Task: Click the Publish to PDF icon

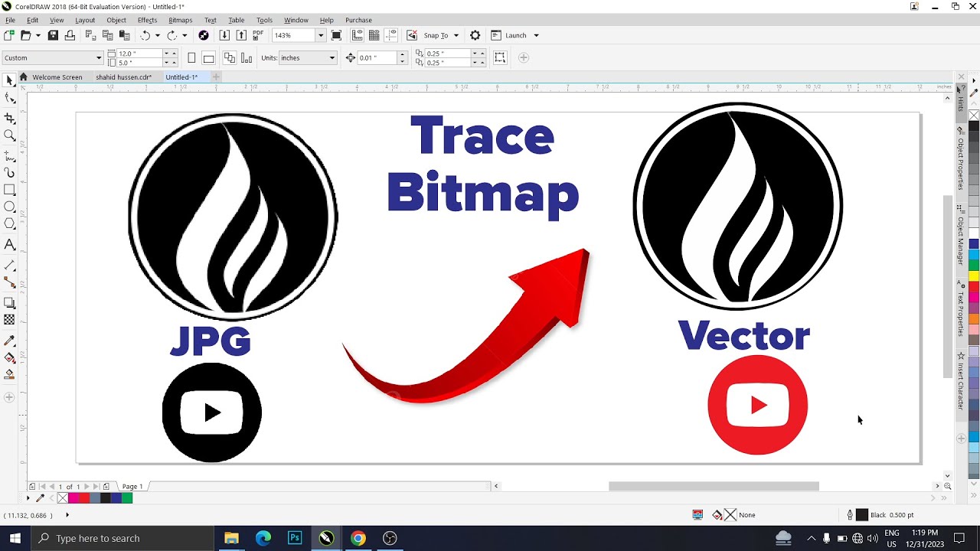Action: point(258,35)
